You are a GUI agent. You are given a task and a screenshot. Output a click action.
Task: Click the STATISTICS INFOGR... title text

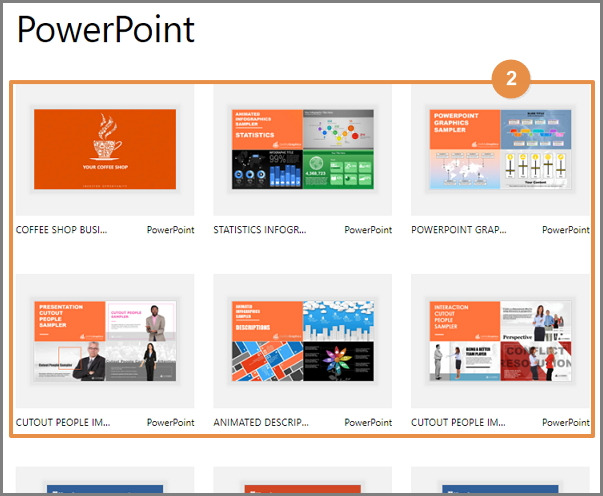tap(260, 230)
